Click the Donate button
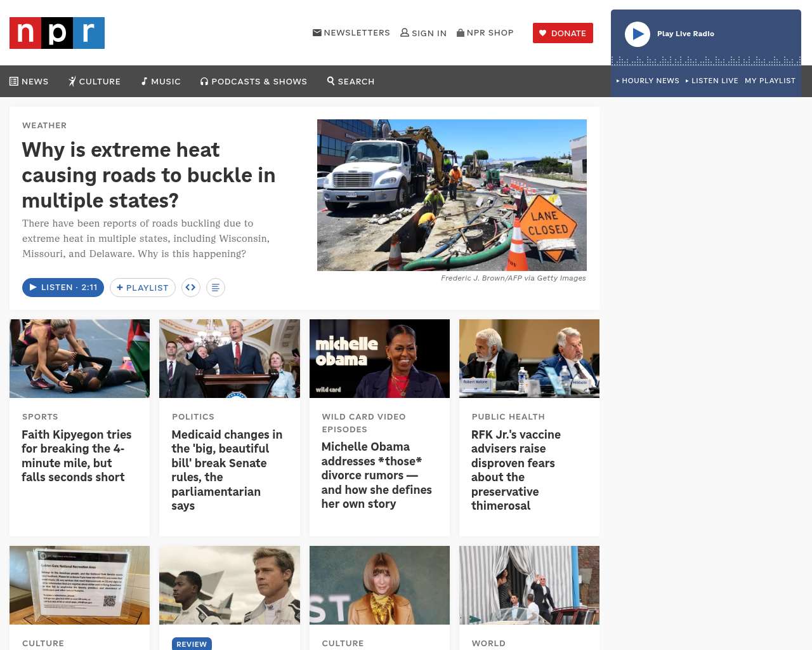Screen dimensions: 812x650 563,33
